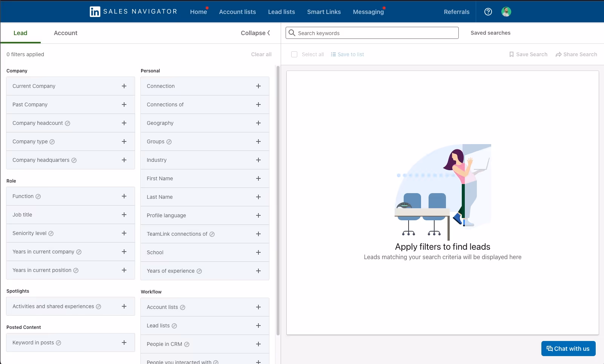Click the Share Search button

point(576,54)
